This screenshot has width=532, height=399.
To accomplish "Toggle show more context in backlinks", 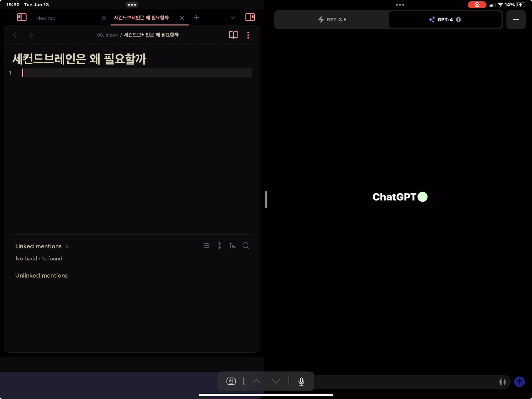I will pyautogui.click(x=219, y=246).
